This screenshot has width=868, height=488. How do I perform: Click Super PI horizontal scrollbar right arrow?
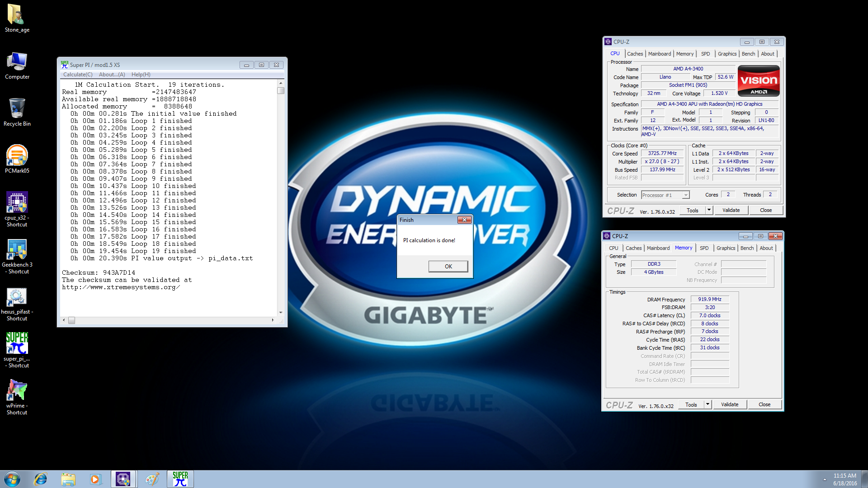tap(273, 320)
